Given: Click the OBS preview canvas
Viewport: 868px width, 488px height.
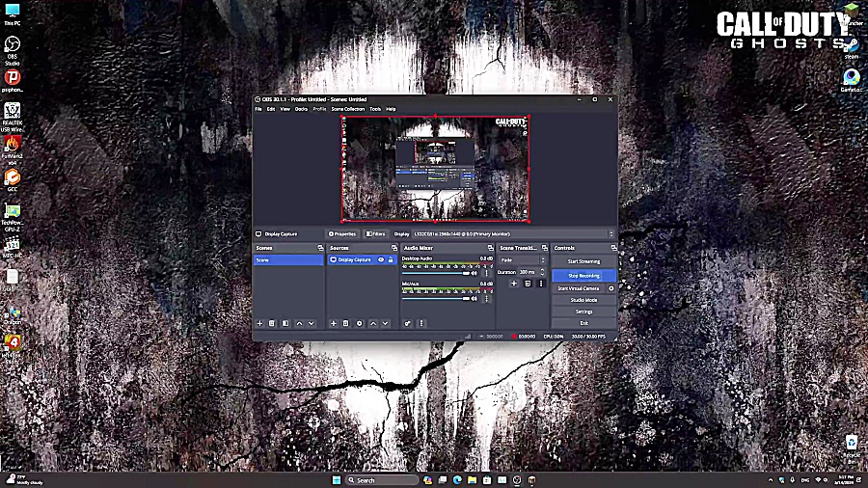Looking at the screenshot, I should [x=435, y=169].
